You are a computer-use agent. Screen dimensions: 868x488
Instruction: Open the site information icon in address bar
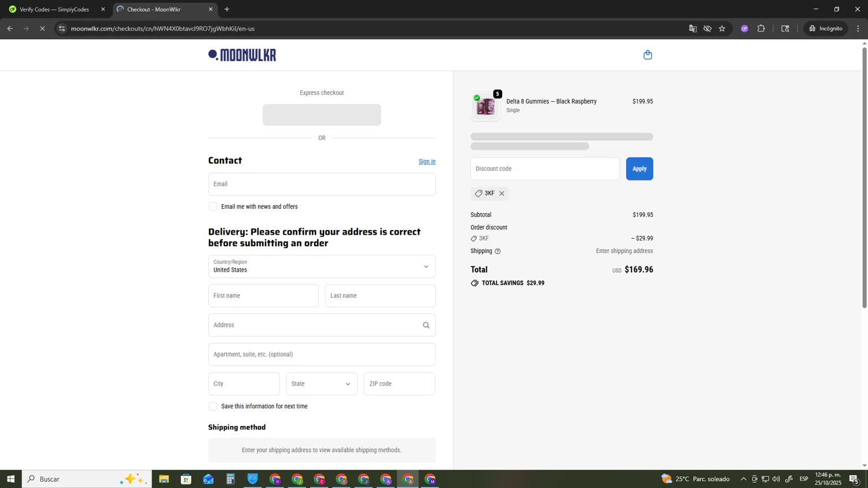point(62,28)
